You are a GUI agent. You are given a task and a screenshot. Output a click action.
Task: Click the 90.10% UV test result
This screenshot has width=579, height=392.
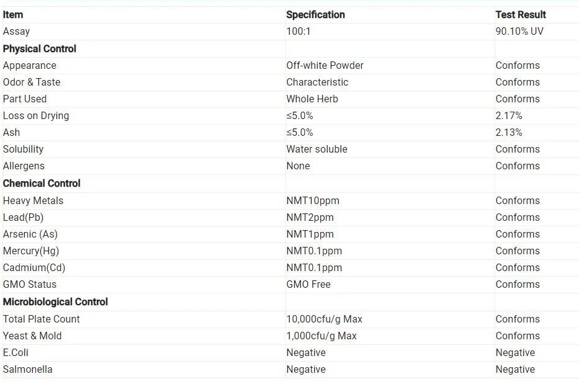click(519, 31)
